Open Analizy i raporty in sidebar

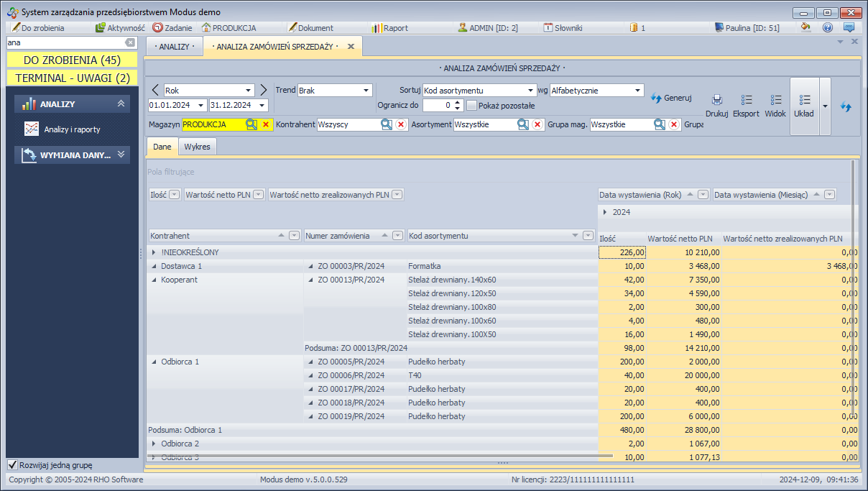[72, 129]
